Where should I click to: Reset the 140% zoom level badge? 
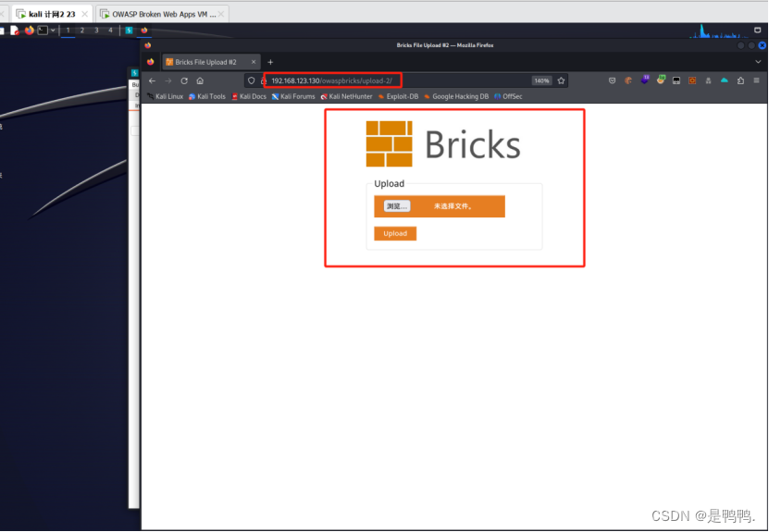541,80
